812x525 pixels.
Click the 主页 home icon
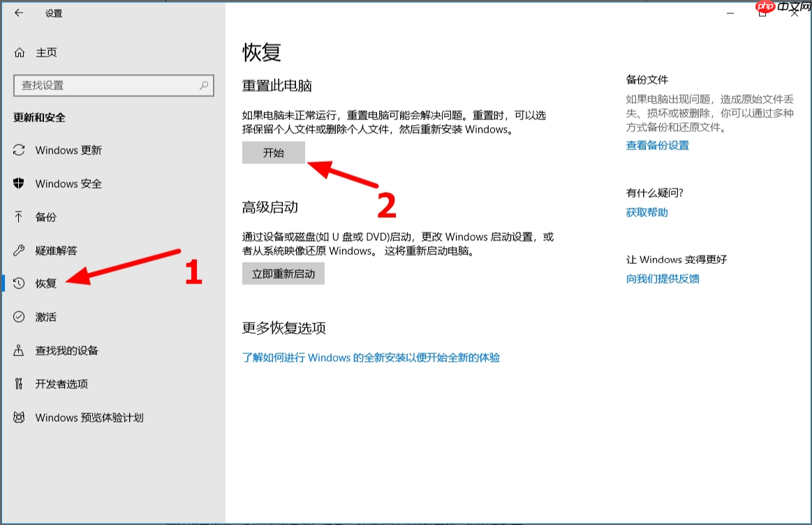pos(20,52)
